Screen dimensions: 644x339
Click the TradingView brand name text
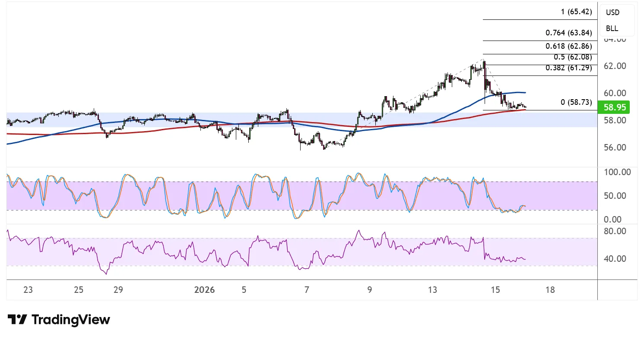[71, 320]
